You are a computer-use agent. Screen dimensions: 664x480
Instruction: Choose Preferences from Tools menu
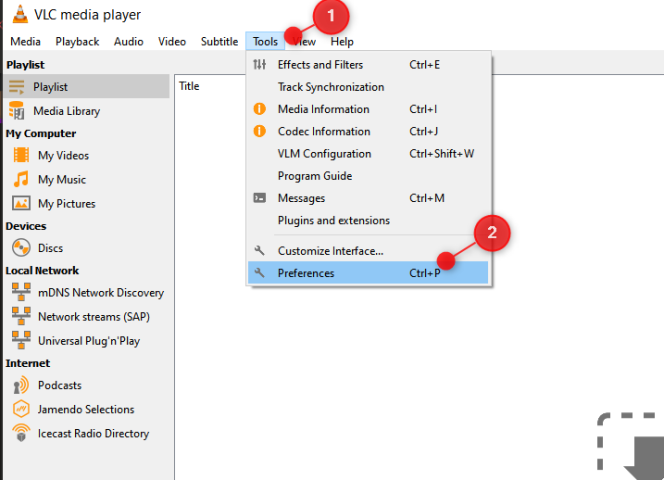(306, 273)
